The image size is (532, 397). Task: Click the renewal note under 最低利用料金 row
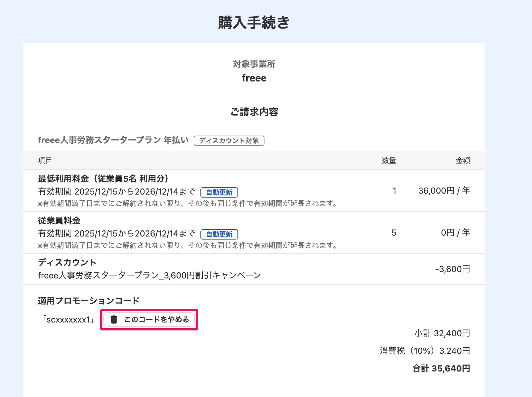[188, 203]
